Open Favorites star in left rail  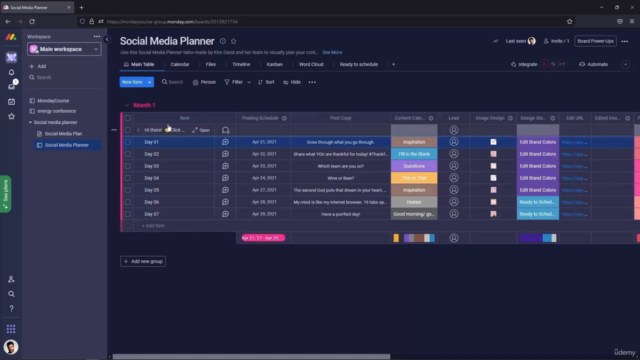(x=11, y=116)
